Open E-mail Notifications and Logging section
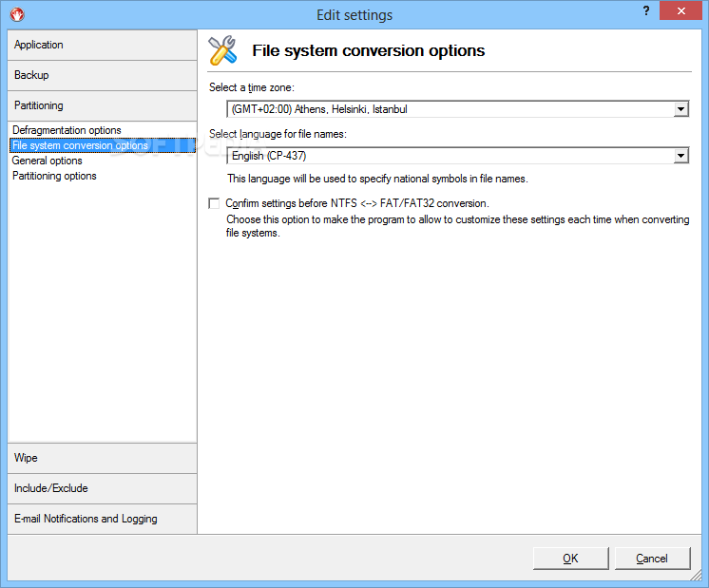This screenshot has width=709, height=588. point(103,519)
